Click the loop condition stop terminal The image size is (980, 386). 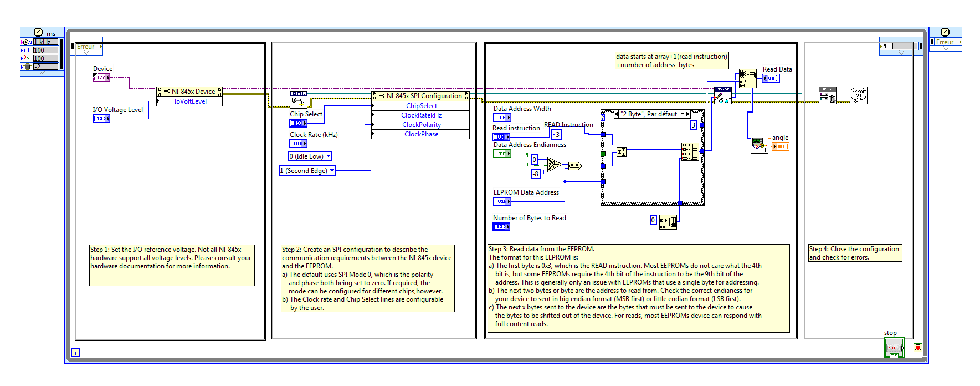click(917, 348)
